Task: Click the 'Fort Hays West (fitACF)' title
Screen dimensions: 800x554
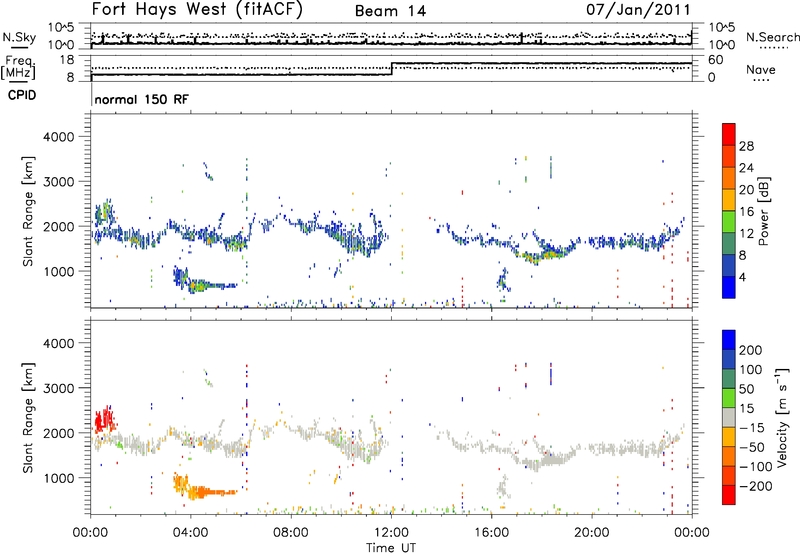Action: coord(197,10)
